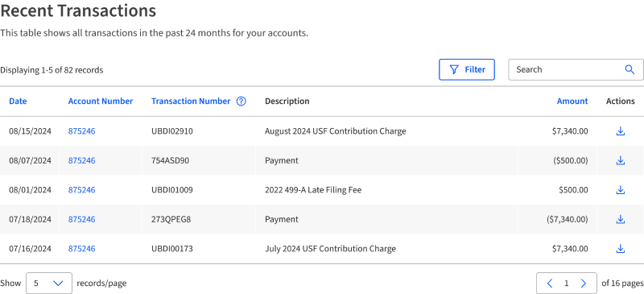This screenshot has height=294, width=644.
Task: Download the 2022 499-A Late Filing Fee record
Action: tap(620, 190)
